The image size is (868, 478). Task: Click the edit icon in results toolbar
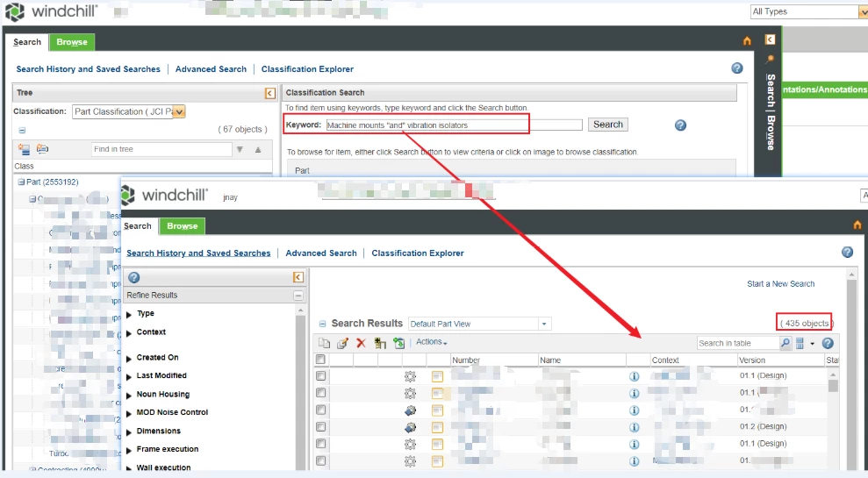tap(342, 343)
